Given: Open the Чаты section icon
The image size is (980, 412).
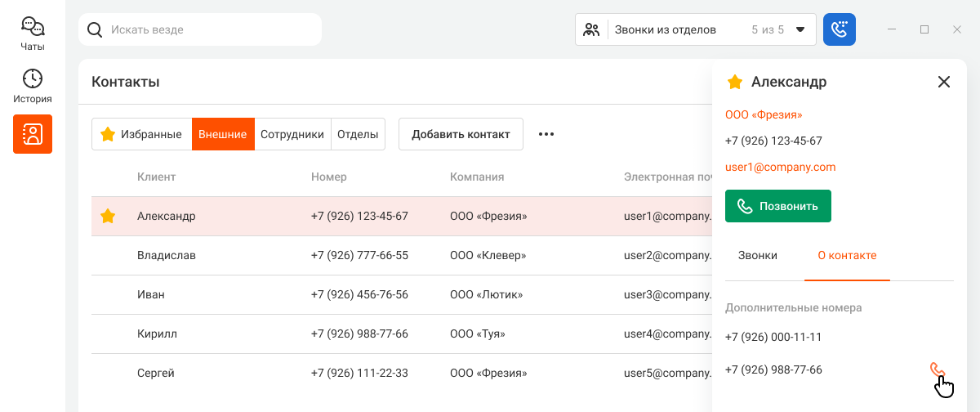Looking at the screenshot, I should [33, 27].
